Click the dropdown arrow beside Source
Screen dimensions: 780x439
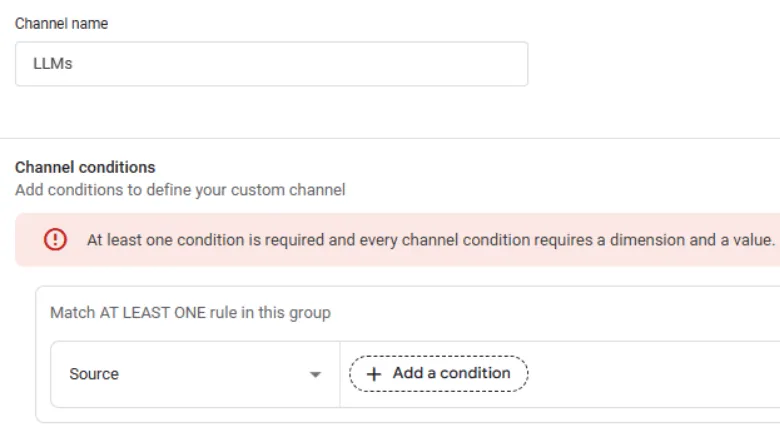pyautogui.click(x=315, y=375)
